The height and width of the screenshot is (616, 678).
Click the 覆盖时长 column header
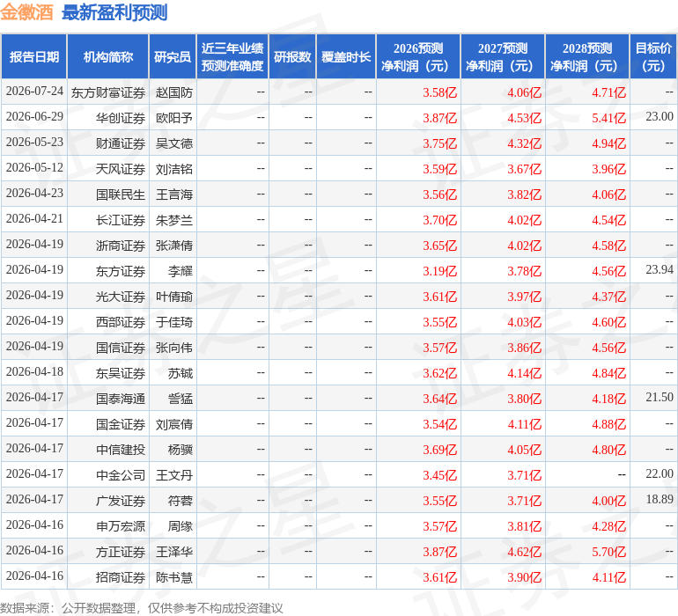[346, 56]
